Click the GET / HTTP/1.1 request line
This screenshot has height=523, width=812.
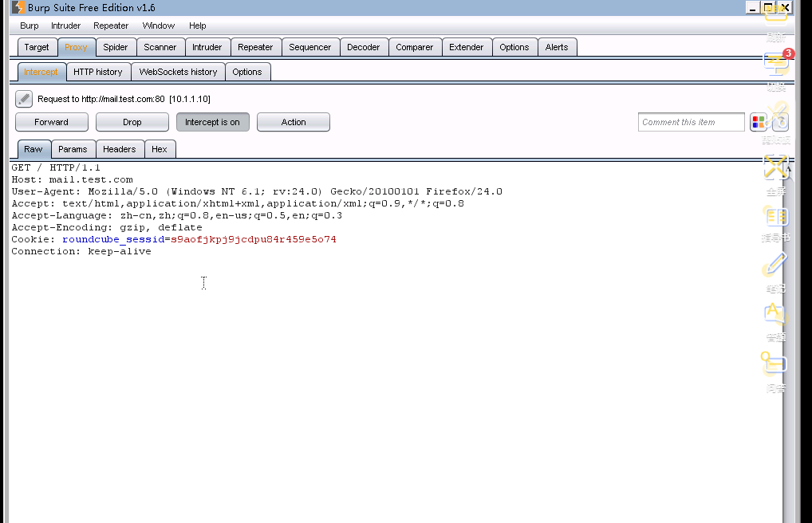56,167
